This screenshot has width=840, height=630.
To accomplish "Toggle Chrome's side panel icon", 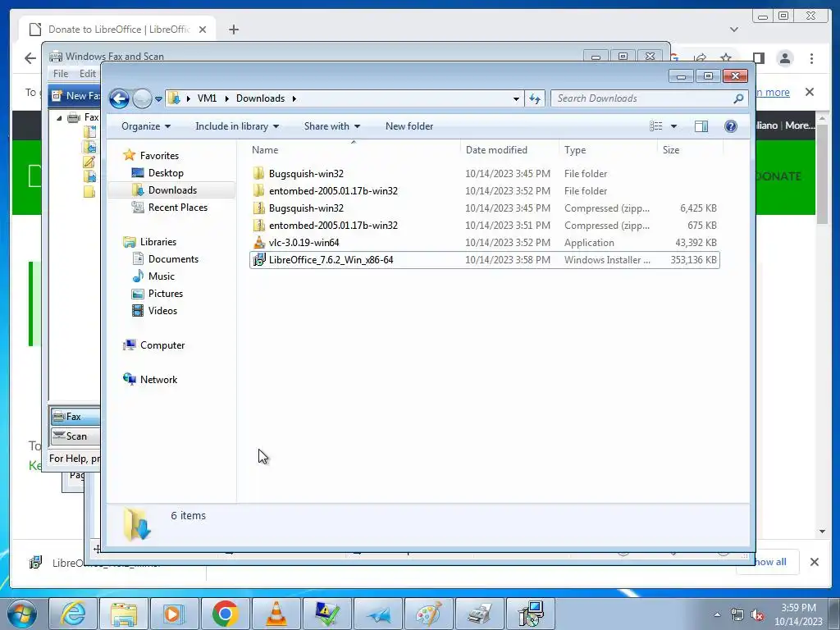I will coord(759,58).
